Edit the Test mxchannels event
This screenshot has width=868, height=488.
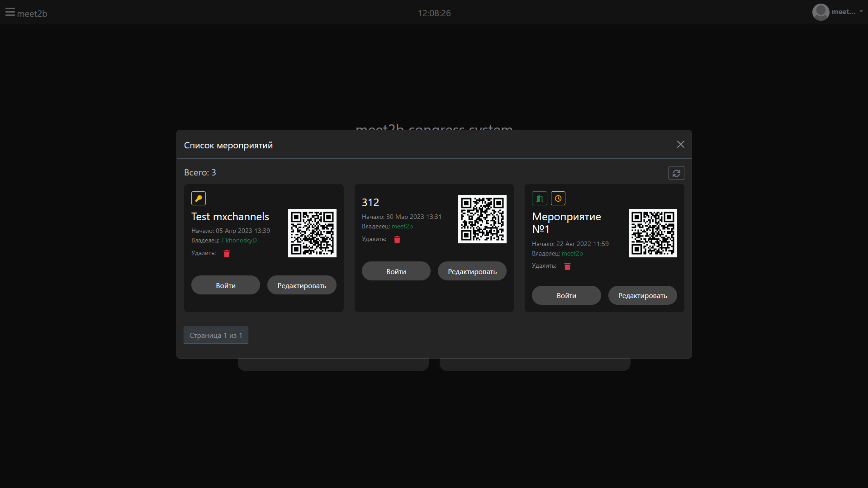pyautogui.click(x=302, y=285)
